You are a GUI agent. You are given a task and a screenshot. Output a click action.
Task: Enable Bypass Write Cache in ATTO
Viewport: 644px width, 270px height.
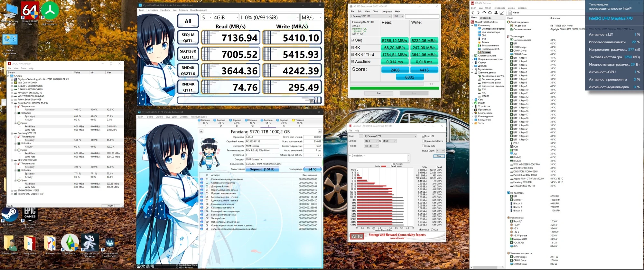pyautogui.click(x=423, y=141)
